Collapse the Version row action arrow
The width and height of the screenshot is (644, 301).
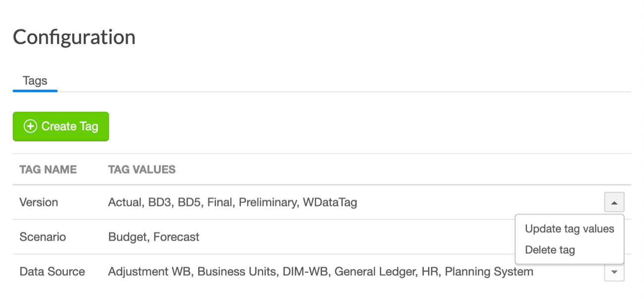tap(614, 202)
